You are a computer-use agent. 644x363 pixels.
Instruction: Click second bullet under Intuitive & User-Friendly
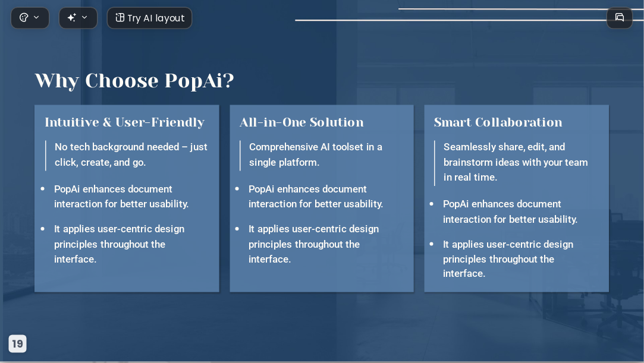(x=119, y=244)
